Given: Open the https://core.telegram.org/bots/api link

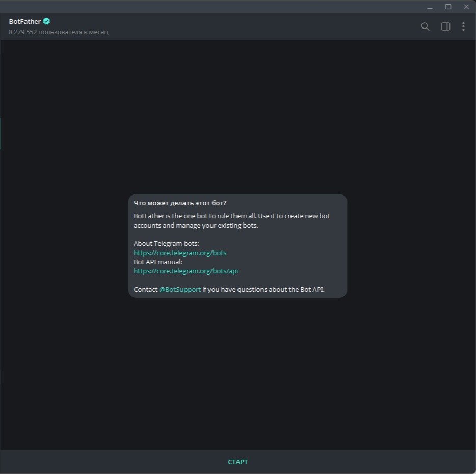Looking at the screenshot, I should tap(186, 271).
